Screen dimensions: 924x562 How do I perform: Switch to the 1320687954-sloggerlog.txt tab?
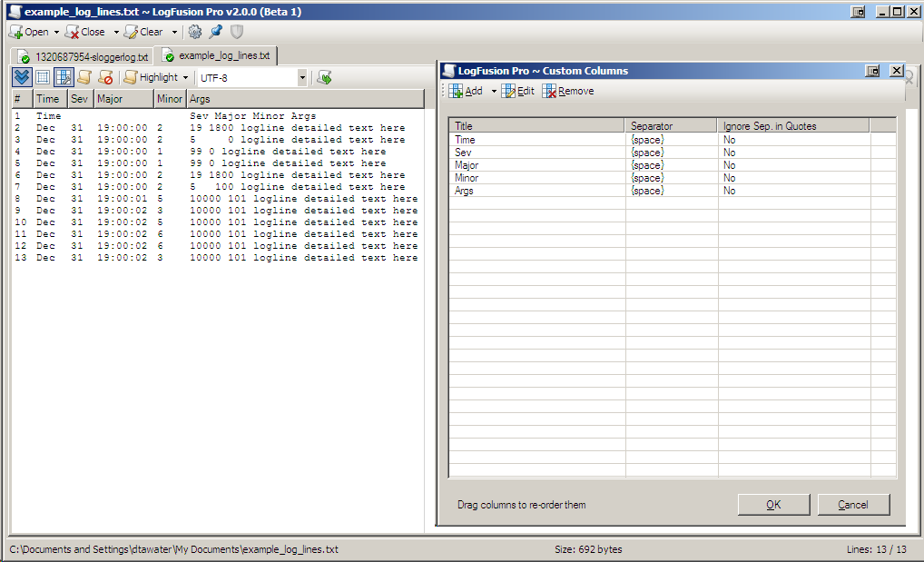click(83, 56)
